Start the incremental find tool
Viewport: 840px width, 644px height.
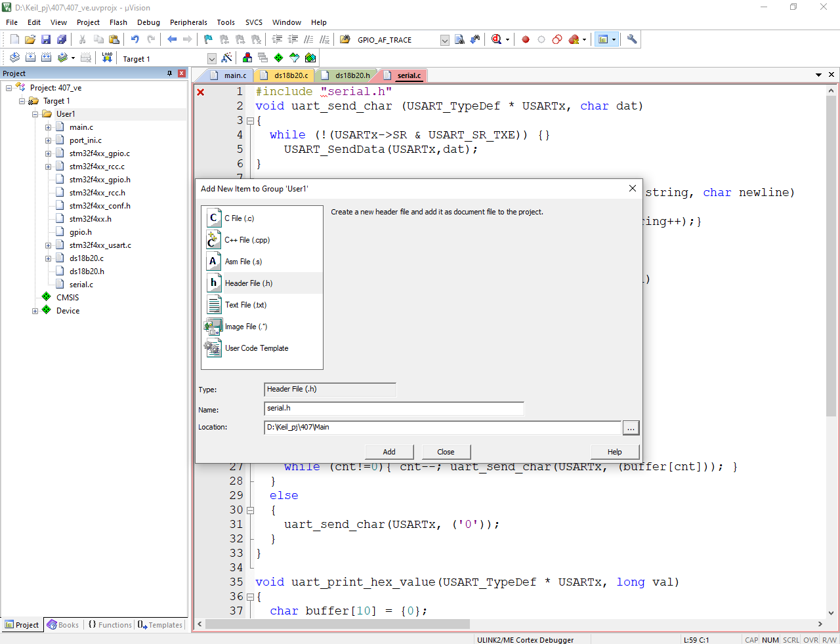(475, 39)
